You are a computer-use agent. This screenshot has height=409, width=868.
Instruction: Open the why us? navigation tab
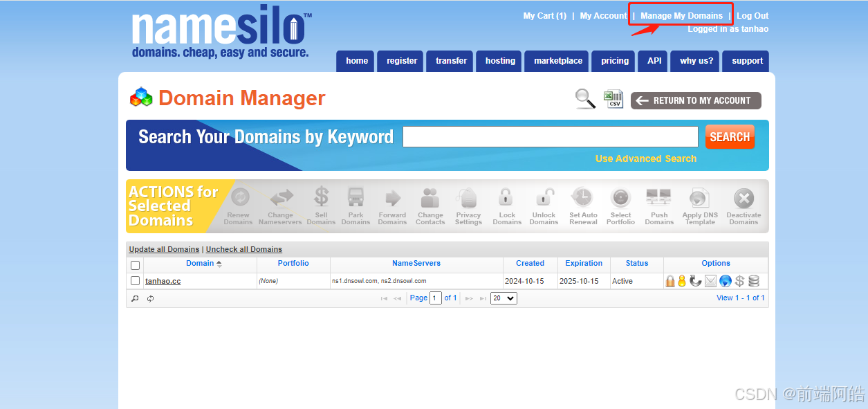tap(696, 61)
